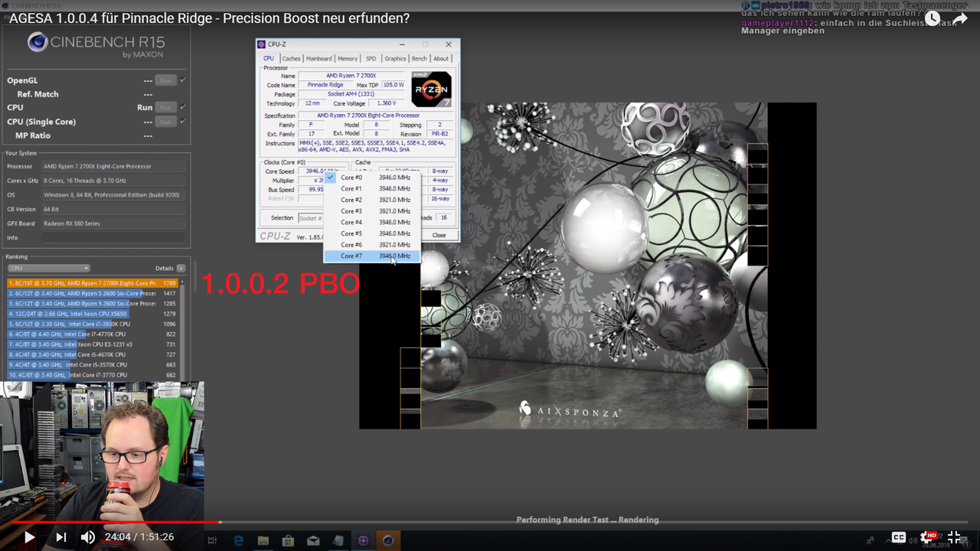Switch to the Memory tab in CPU-Z

348,58
